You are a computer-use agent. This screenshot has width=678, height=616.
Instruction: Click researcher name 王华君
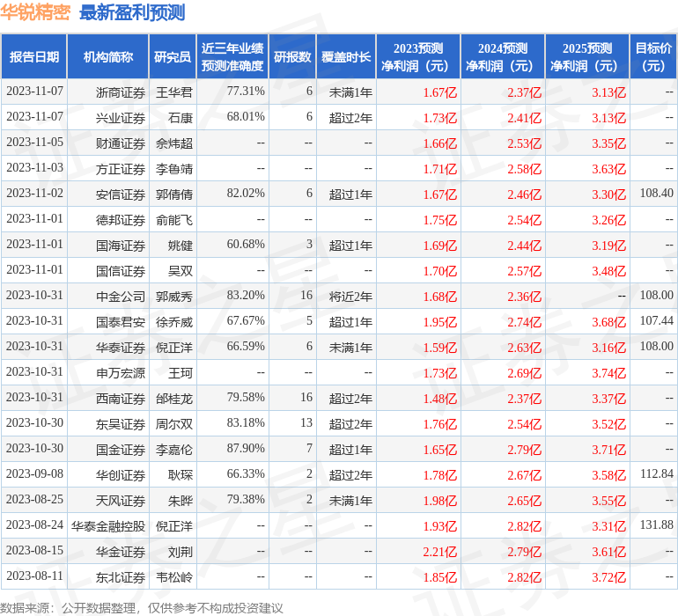174,92
